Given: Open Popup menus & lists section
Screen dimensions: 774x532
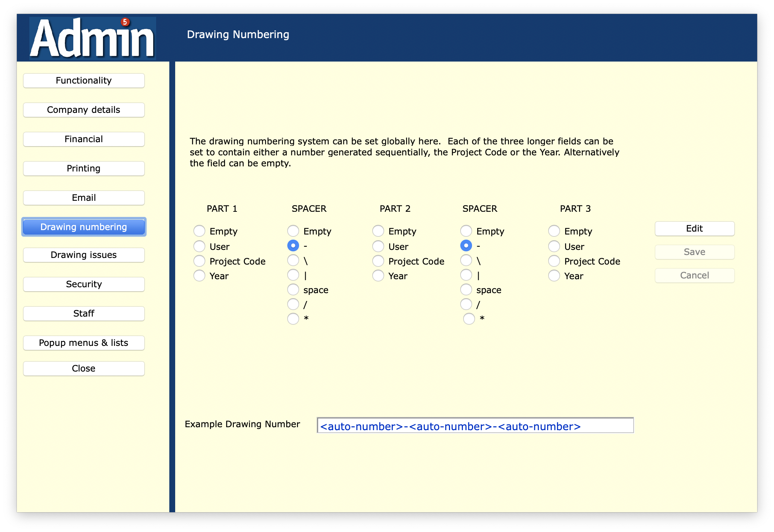Looking at the screenshot, I should click(84, 343).
